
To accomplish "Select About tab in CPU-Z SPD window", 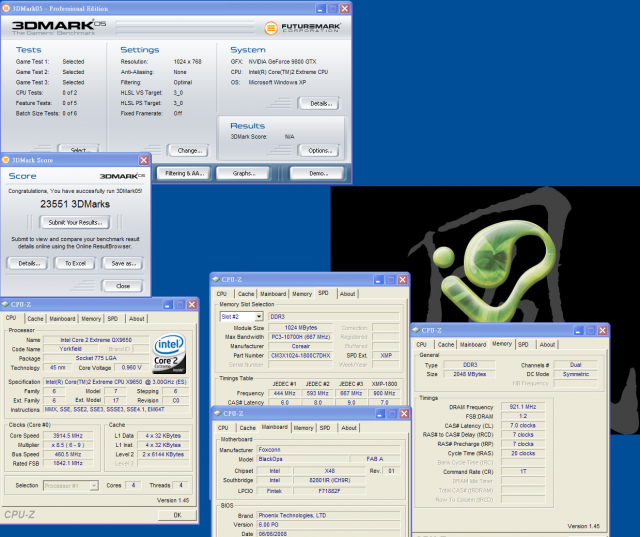I will (347, 294).
